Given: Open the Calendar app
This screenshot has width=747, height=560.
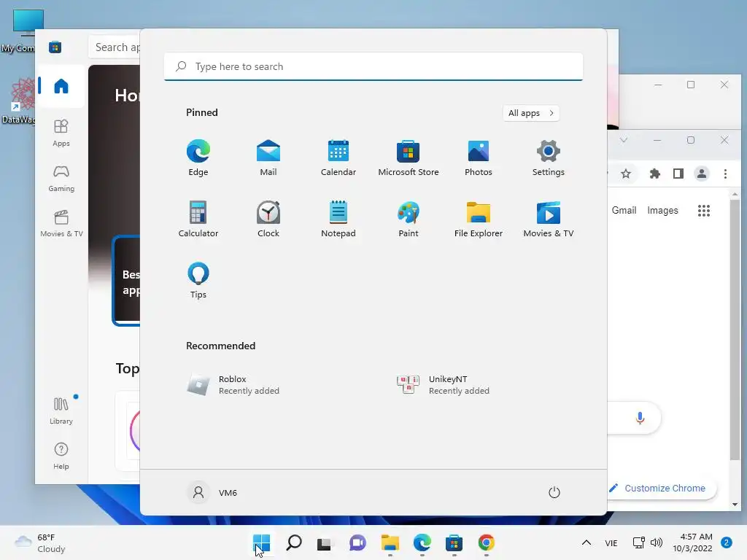Looking at the screenshot, I should tap(338, 158).
